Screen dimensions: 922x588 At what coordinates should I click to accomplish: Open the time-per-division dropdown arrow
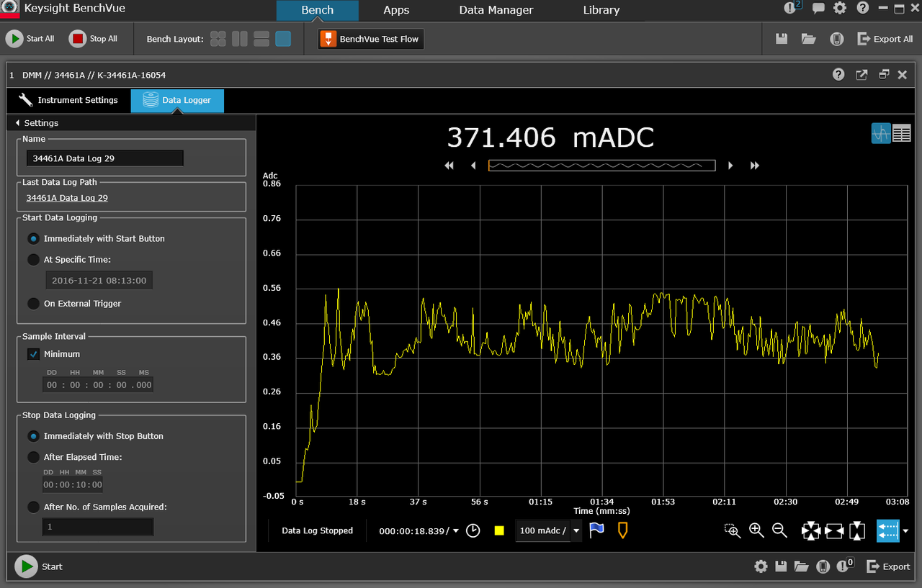click(456, 530)
